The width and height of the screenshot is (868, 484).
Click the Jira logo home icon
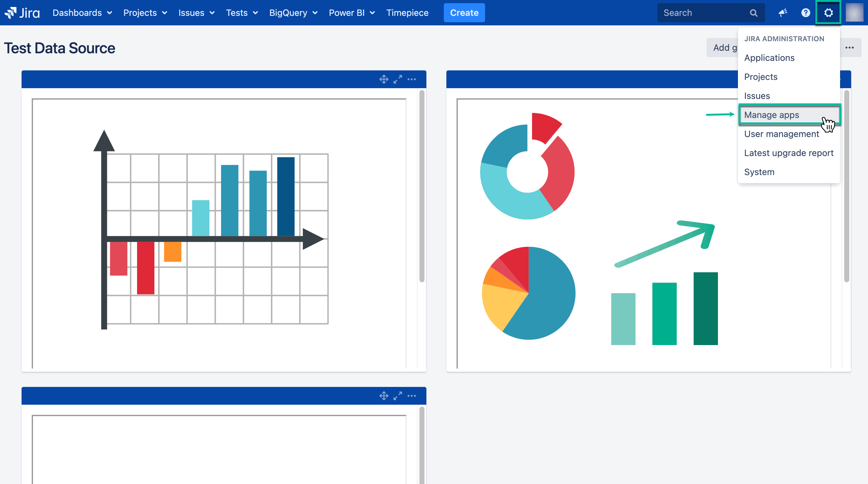pyautogui.click(x=22, y=13)
